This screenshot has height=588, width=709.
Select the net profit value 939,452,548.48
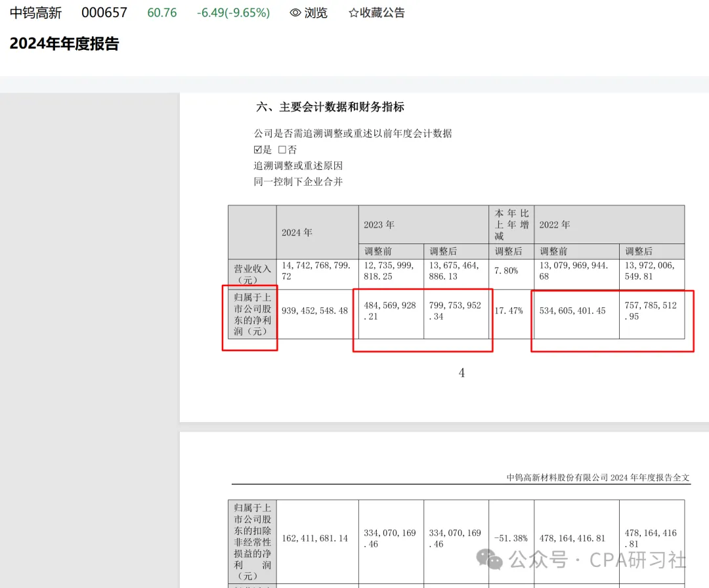[314, 311]
